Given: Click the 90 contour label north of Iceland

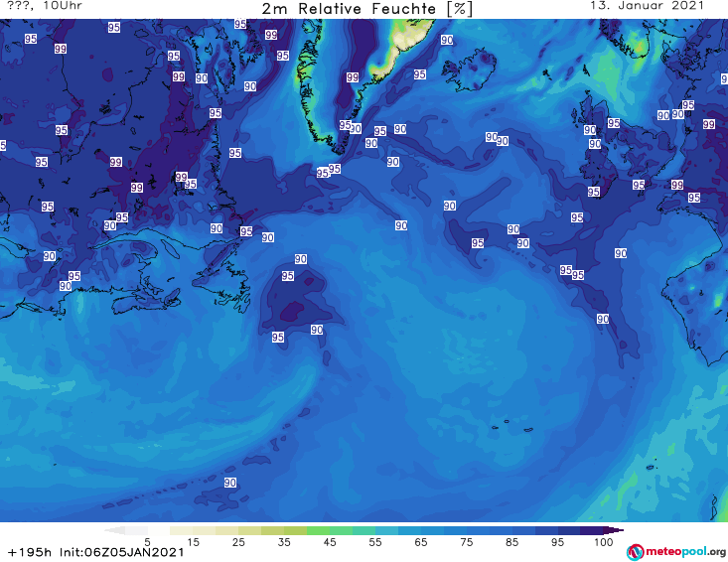Looking at the screenshot, I should coord(447,40).
